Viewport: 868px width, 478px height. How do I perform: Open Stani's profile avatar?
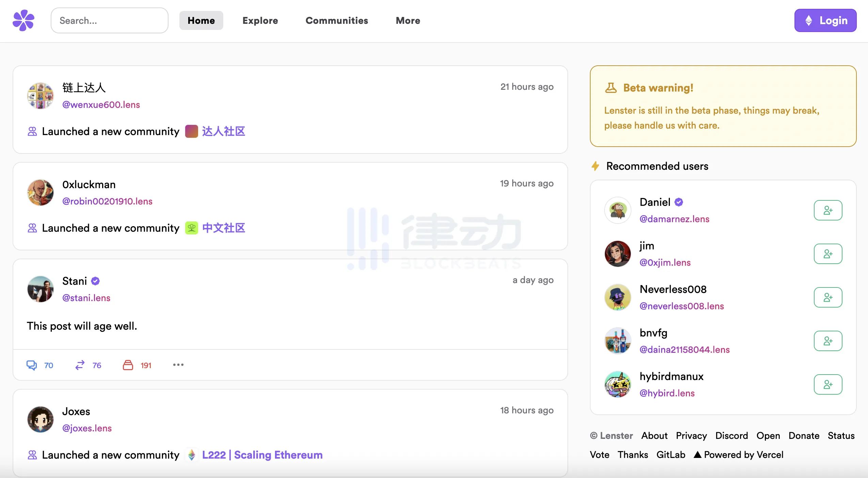point(41,289)
